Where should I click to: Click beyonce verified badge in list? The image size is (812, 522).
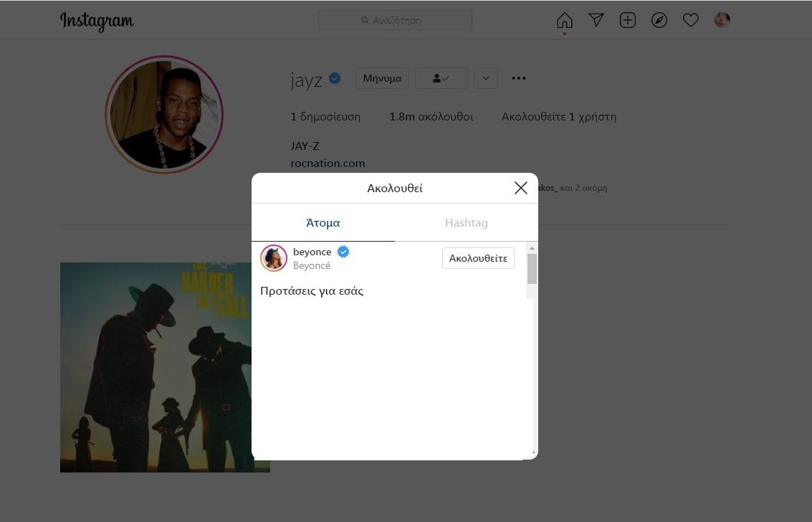(x=343, y=252)
